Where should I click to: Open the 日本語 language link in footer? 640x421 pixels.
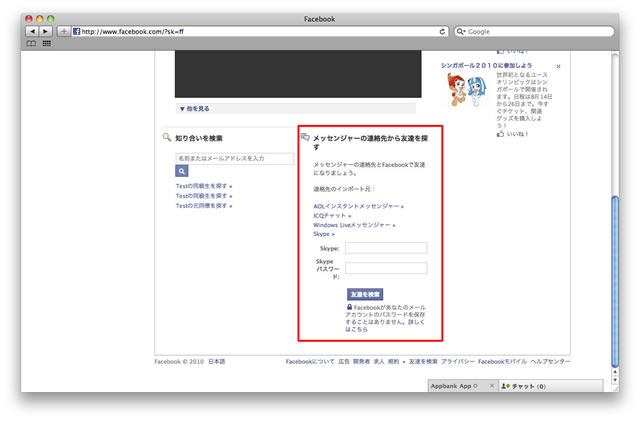[x=216, y=361]
